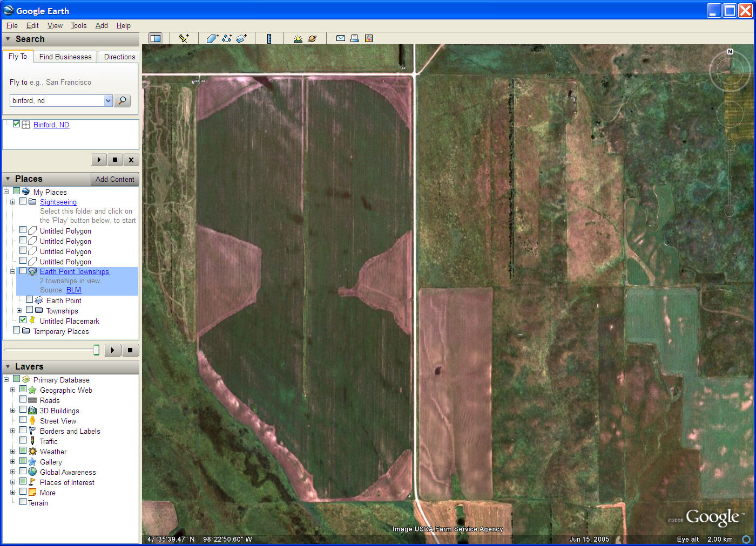
Task: Enable the Terrain layer checkbox
Action: 23,502
